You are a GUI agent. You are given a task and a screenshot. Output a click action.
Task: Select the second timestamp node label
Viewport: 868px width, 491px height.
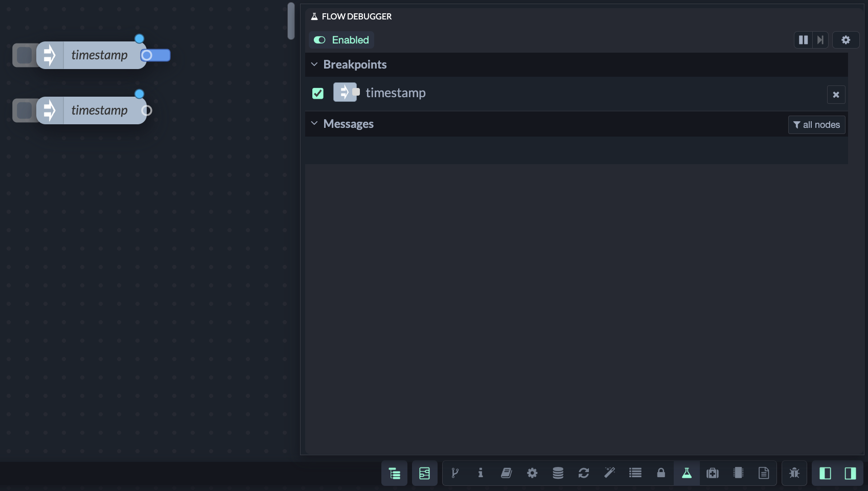(99, 110)
